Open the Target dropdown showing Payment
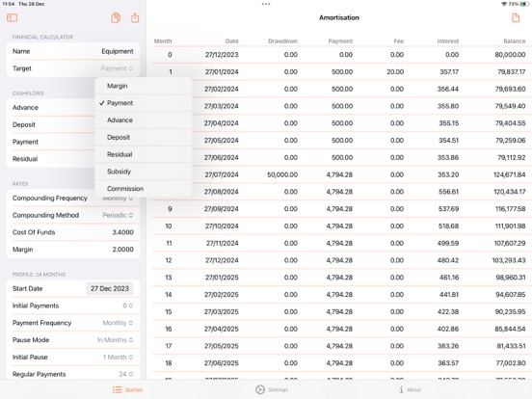Image resolution: width=532 pixels, height=399 pixels. (117, 68)
